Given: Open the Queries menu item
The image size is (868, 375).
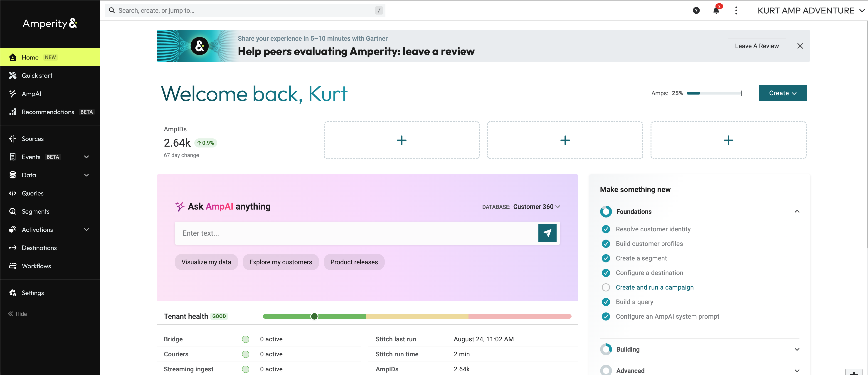Looking at the screenshot, I should click(50, 193).
